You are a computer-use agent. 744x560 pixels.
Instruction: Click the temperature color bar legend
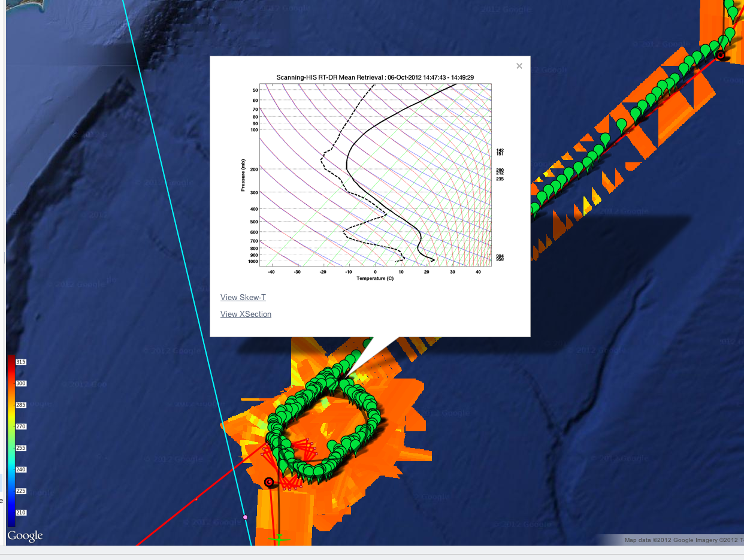pos(11,440)
